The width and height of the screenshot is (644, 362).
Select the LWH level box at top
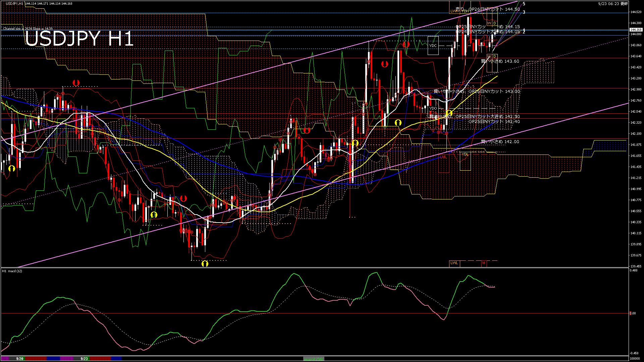point(454,11)
